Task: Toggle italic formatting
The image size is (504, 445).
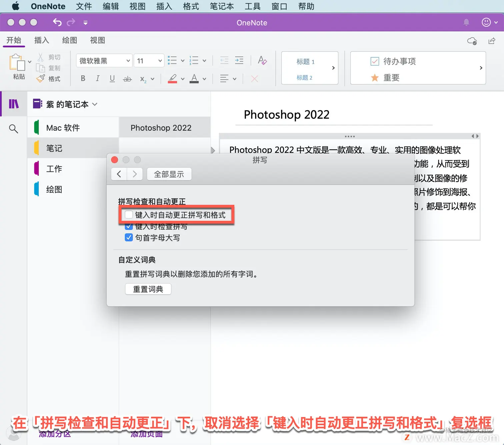Action: coord(98,79)
